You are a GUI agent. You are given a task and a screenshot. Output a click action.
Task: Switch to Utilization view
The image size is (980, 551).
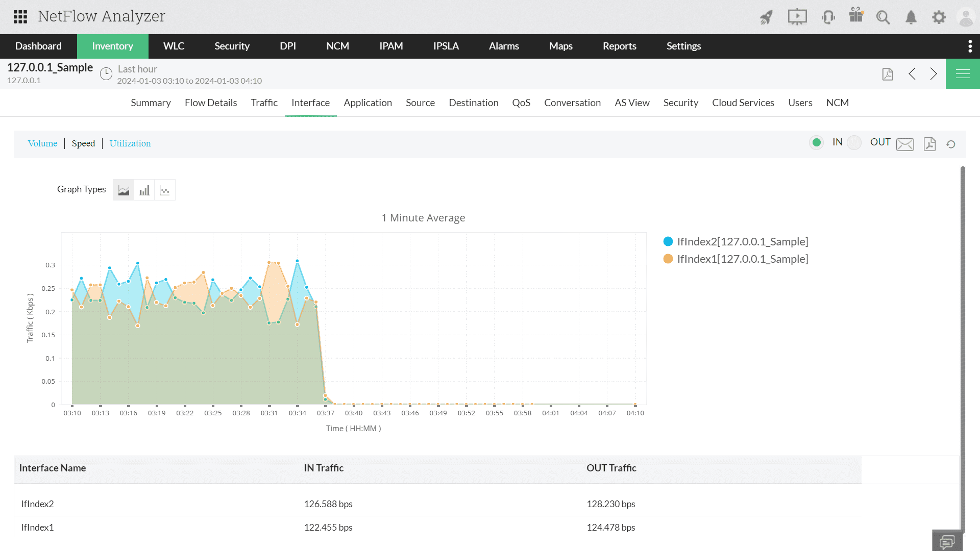[130, 143]
